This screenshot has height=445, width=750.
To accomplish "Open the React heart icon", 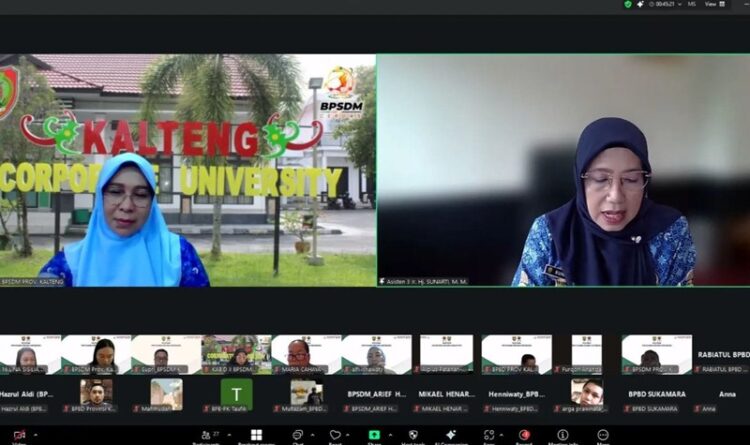I will coord(335,434).
